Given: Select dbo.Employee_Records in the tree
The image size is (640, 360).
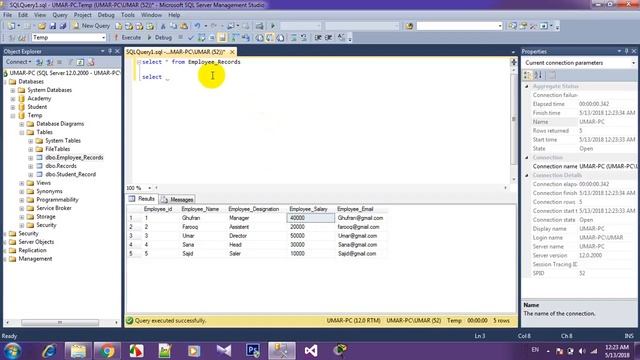Looking at the screenshot, I should [74, 158].
